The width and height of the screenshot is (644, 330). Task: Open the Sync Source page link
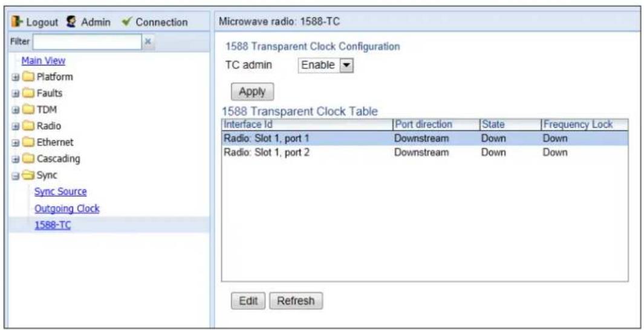60,192
